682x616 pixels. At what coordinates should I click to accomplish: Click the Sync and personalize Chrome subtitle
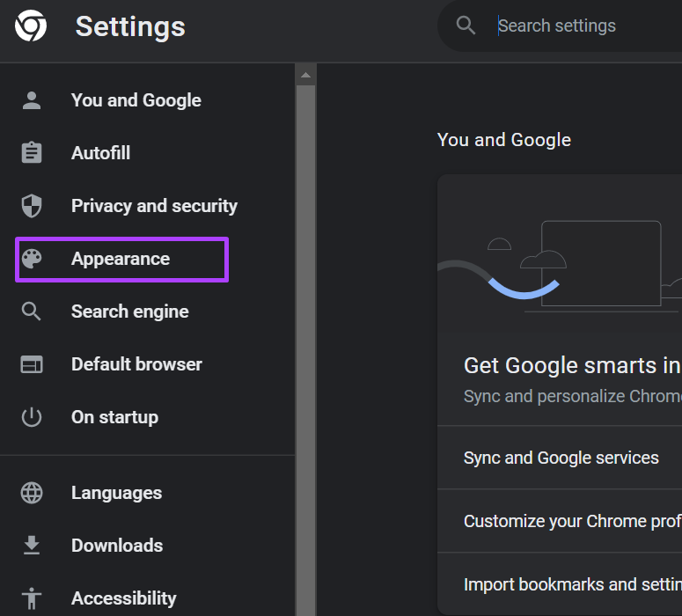point(572,396)
